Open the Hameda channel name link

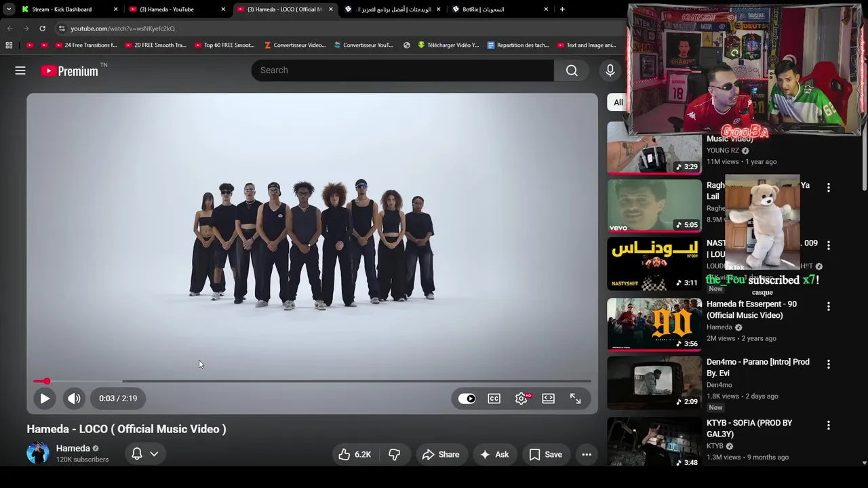tap(73, 448)
